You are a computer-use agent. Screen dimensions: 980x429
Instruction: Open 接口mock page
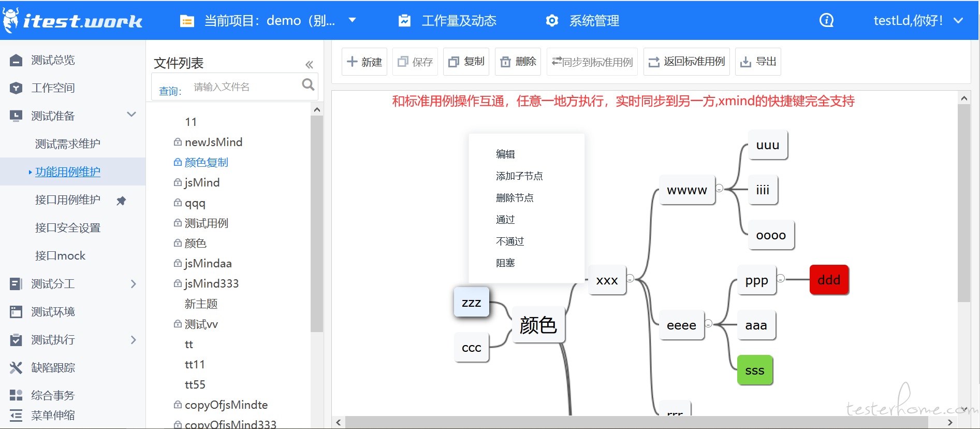click(60, 255)
